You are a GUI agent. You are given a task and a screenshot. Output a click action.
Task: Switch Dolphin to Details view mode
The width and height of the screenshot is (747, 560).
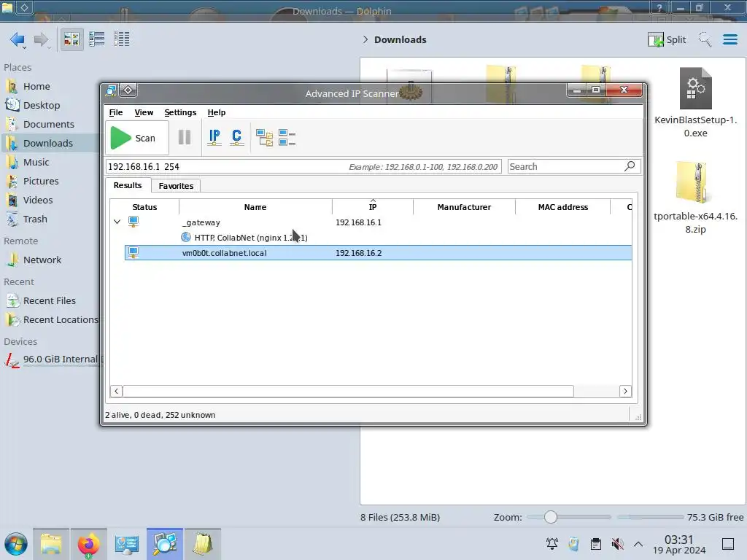pos(122,39)
